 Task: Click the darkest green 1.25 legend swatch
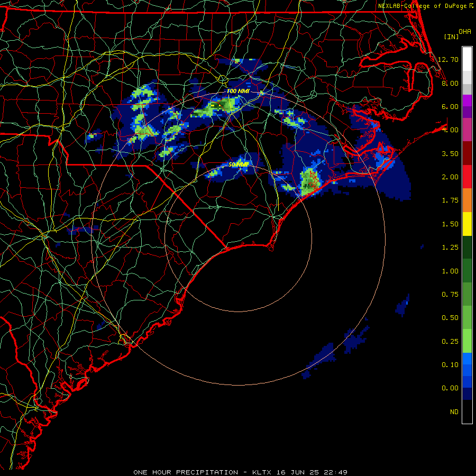(467, 247)
